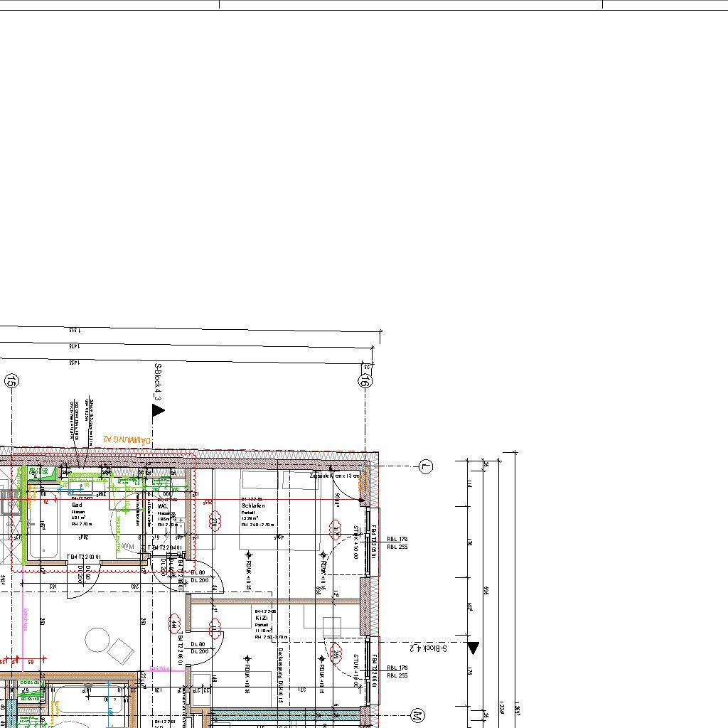Click the S-Block 4_3 section arrow

(x=157, y=411)
